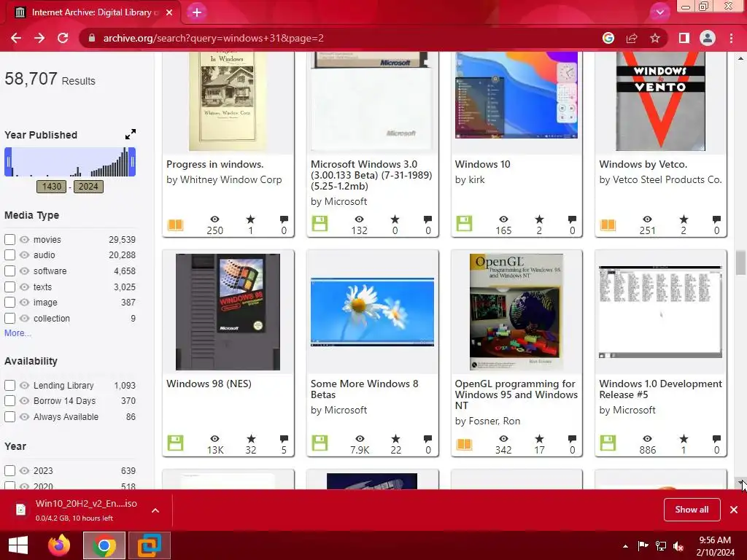
Task: Check the Lending Library availability filter
Action: 9,385
